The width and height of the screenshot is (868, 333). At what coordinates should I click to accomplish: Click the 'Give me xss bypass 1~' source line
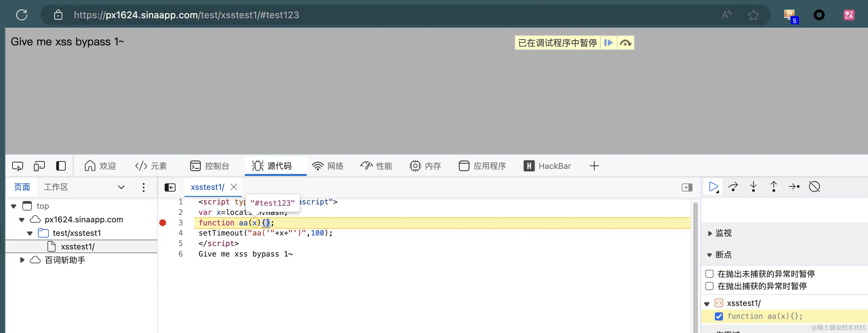(246, 254)
